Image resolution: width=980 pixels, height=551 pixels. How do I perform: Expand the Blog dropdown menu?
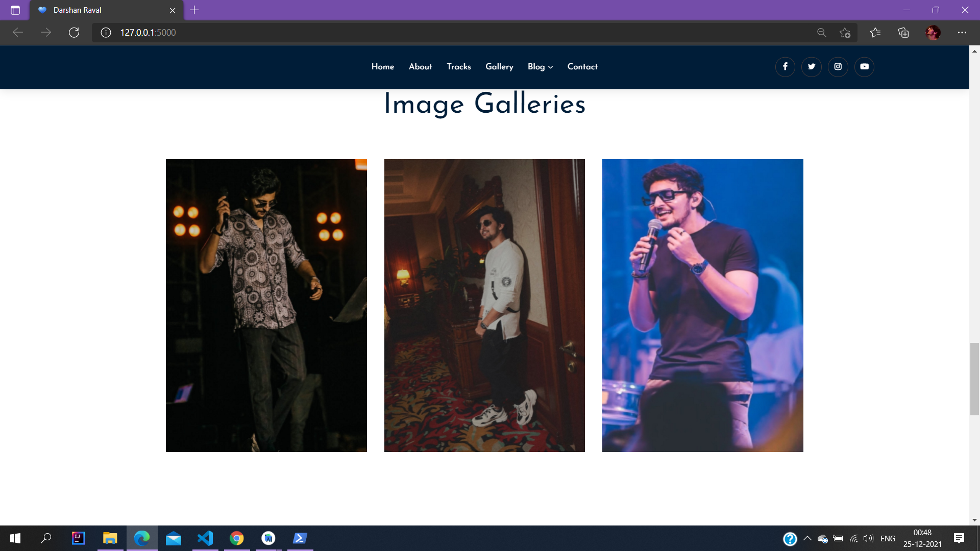[540, 67]
